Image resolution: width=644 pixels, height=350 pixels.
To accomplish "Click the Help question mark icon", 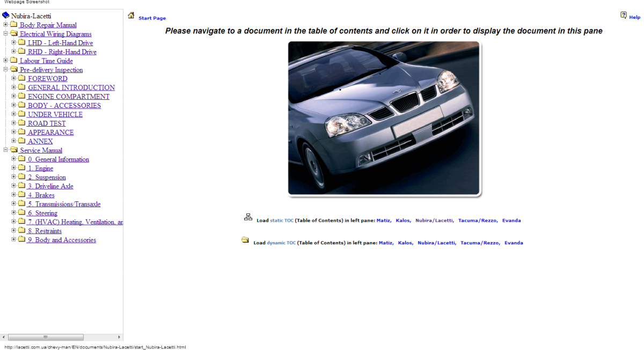I will coord(624,15).
